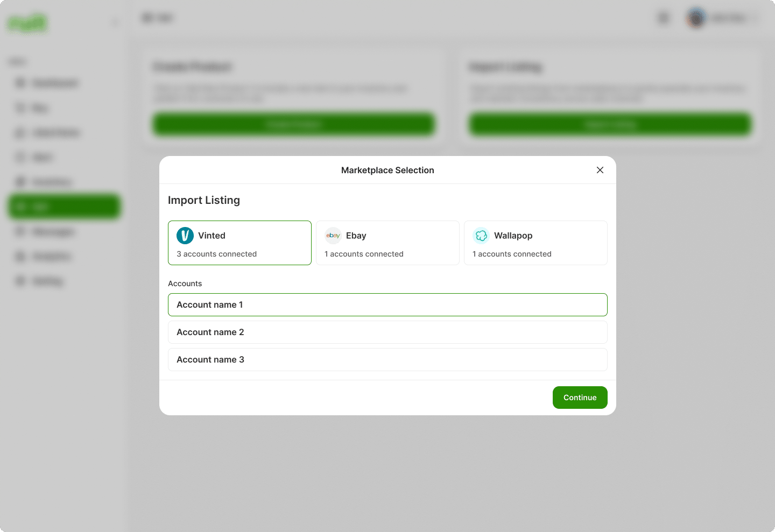Select Account name 1

click(x=387, y=304)
